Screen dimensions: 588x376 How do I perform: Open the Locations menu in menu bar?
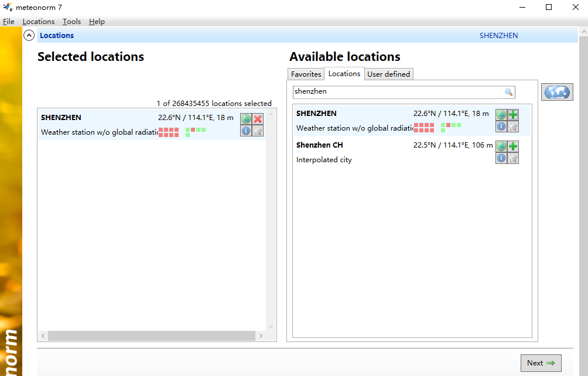(39, 22)
